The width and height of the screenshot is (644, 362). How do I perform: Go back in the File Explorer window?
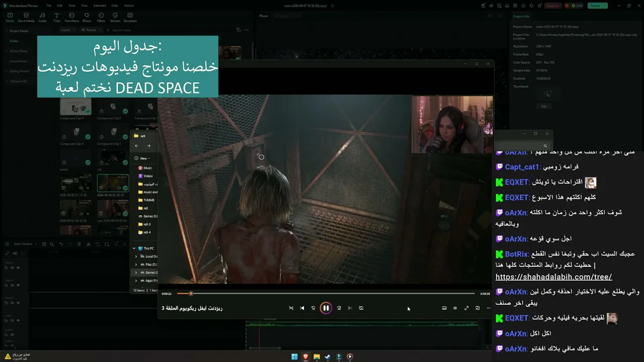136,146
